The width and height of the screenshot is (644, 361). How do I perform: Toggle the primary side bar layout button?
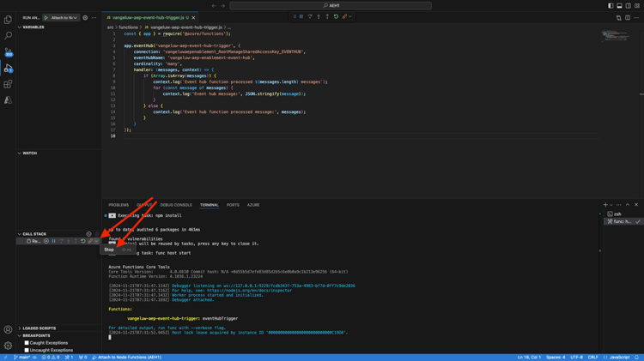click(x=611, y=5)
